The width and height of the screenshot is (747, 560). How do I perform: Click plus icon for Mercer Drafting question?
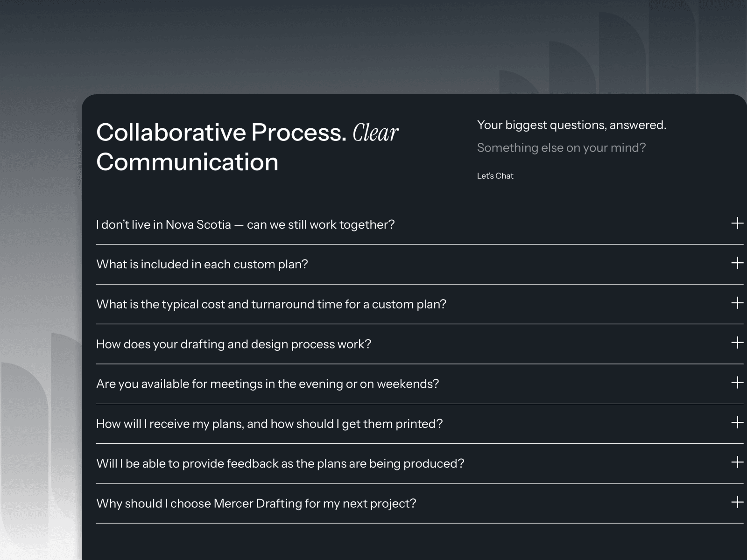[x=737, y=503]
